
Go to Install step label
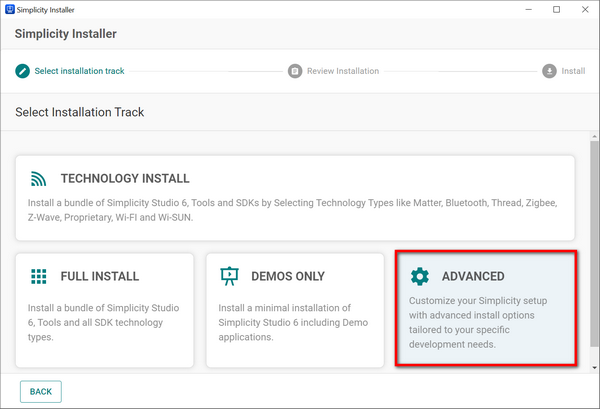pyautogui.click(x=573, y=71)
